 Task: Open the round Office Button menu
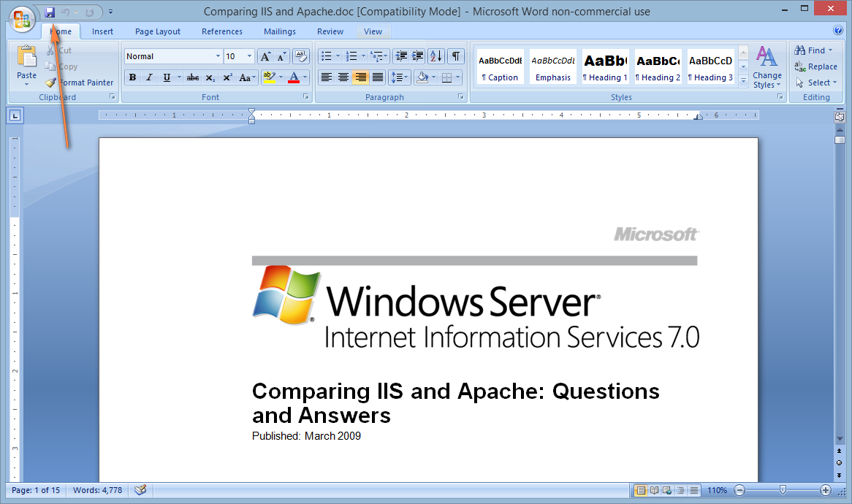(x=22, y=18)
